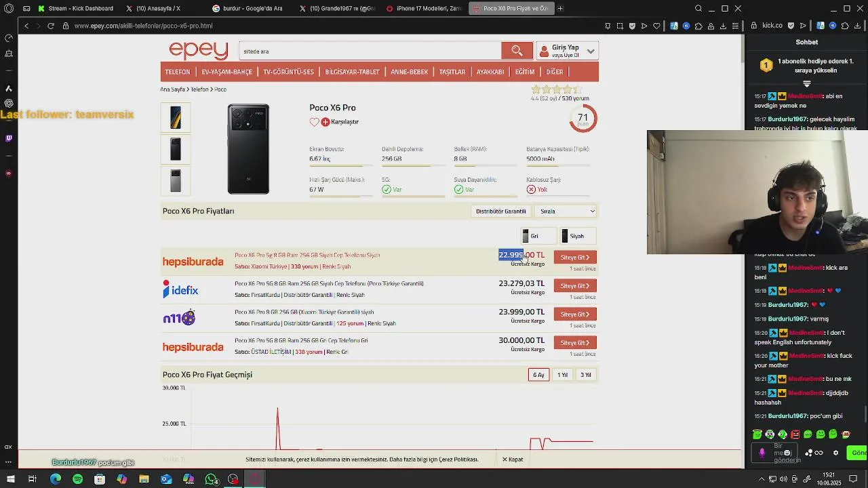The height and width of the screenshot is (488, 868).
Task: Open File Explorer from the taskbar
Action: tap(144, 479)
